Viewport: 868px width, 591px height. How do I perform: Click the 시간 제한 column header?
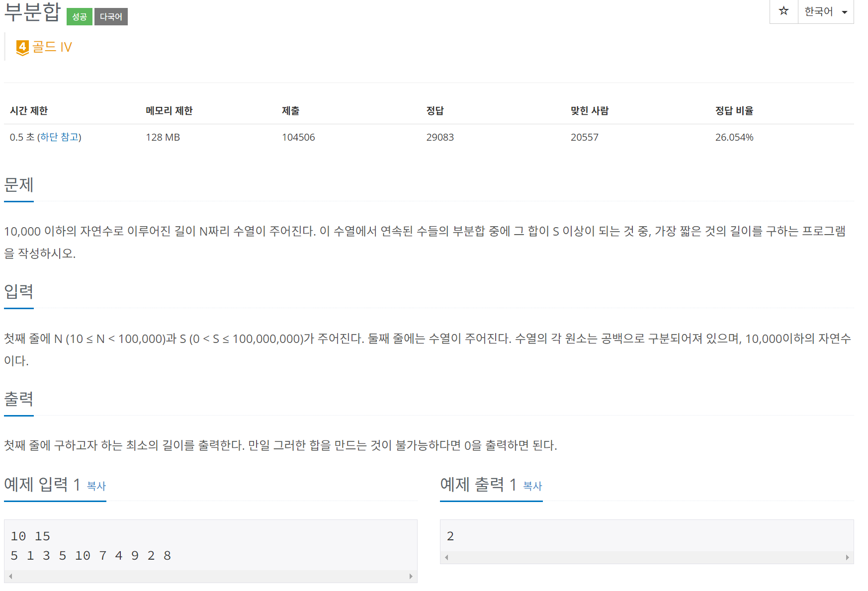29,111
